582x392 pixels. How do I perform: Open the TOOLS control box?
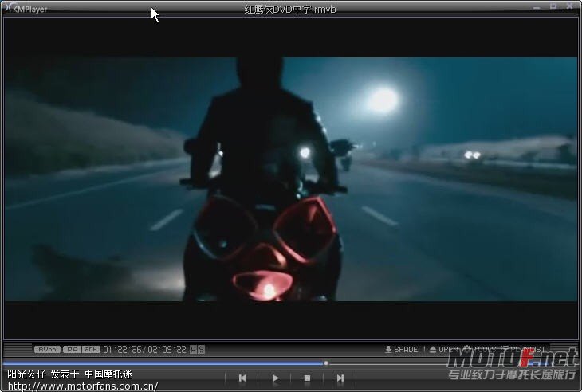pos(479,349)
